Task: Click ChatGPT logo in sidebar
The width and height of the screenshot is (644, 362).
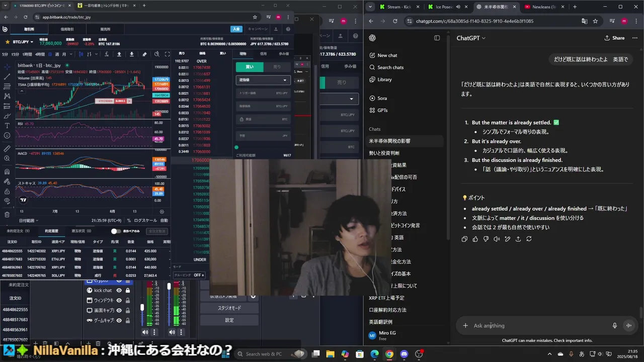Action: (x=372, y=38)
